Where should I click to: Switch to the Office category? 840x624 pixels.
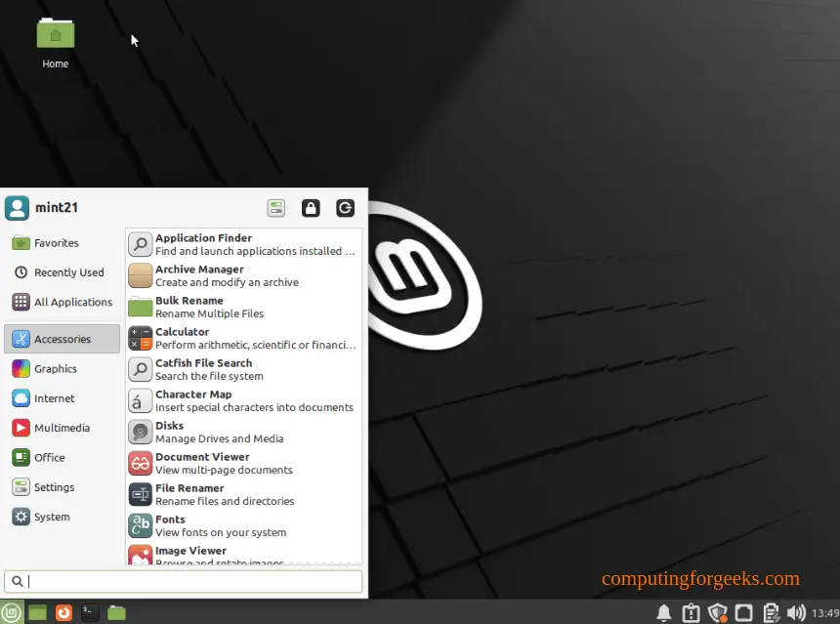pos(62,457)
